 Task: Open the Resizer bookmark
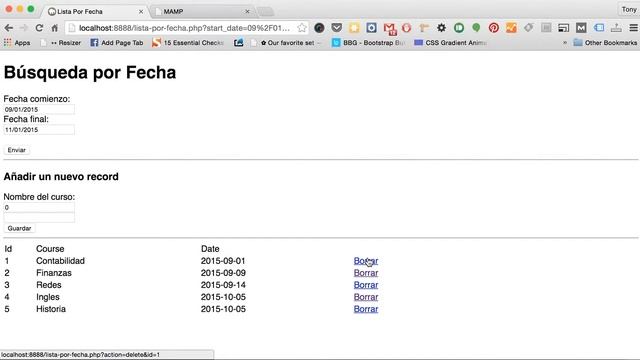(x=61, y=42)
